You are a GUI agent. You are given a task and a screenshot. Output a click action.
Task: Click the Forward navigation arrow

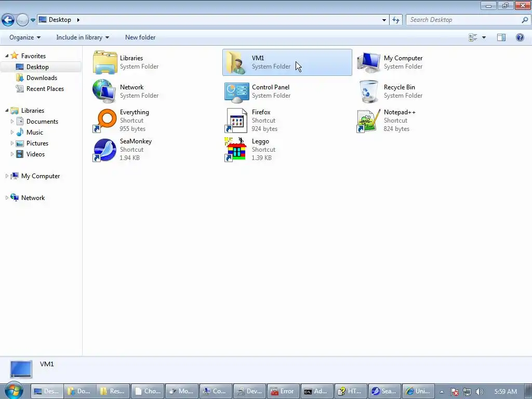(x=22, y=20)
